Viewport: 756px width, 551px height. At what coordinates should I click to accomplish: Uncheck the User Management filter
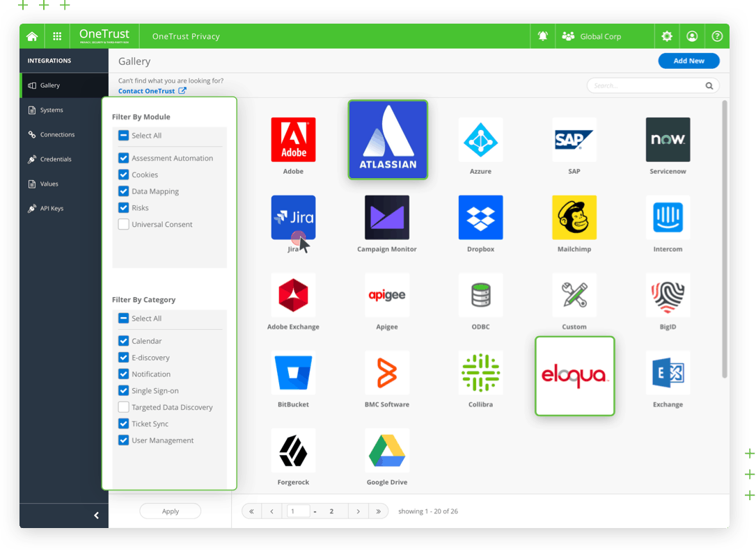123,440
